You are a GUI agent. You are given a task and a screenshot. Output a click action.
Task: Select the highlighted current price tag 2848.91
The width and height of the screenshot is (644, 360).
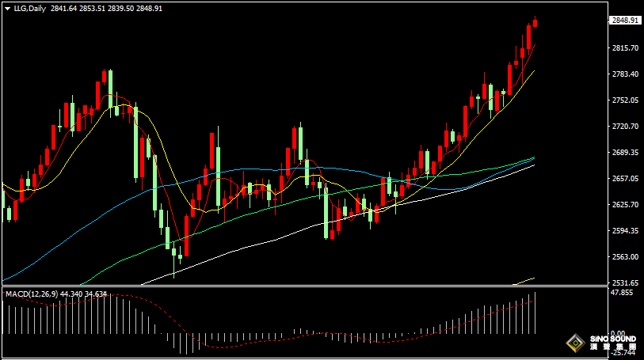point(625,21)
